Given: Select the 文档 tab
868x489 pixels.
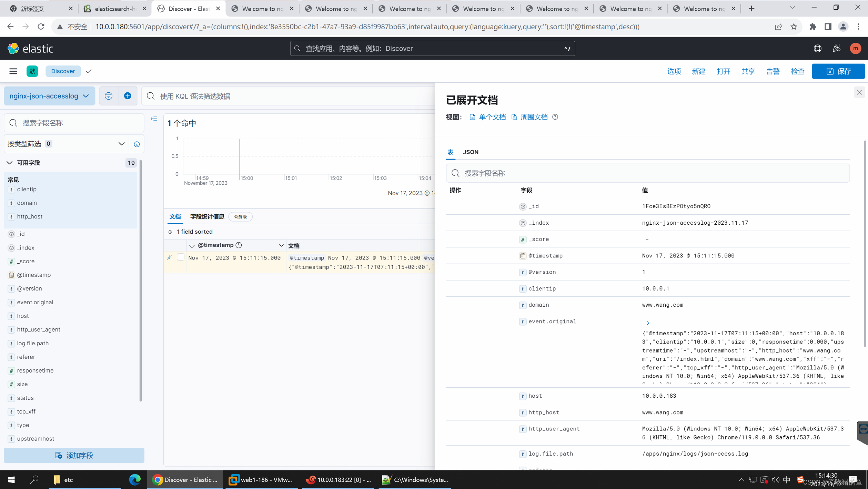Looking at the screenshot, I should (x=175, y=216).
